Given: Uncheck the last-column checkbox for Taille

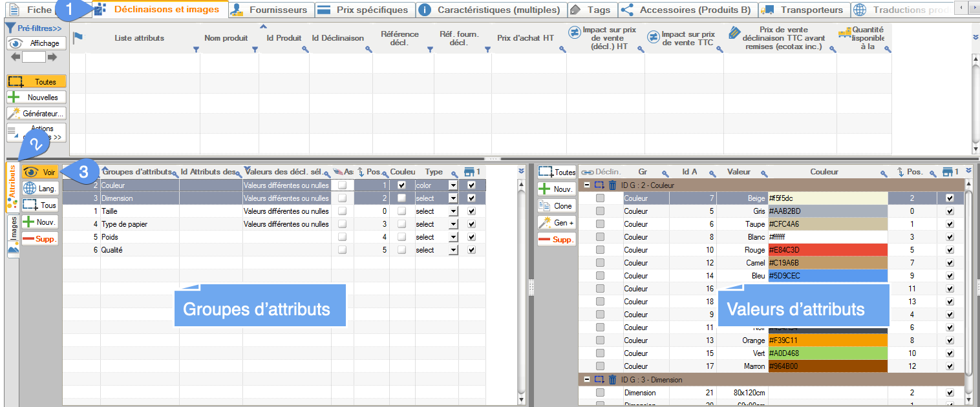Looking at the screenshot, I should (x=470, y=211).
